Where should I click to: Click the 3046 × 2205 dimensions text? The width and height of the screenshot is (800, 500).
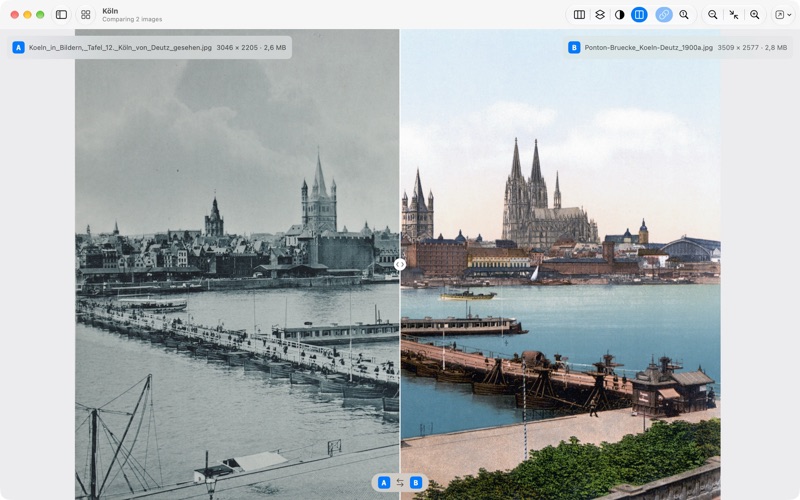click(x=237, y=47)
